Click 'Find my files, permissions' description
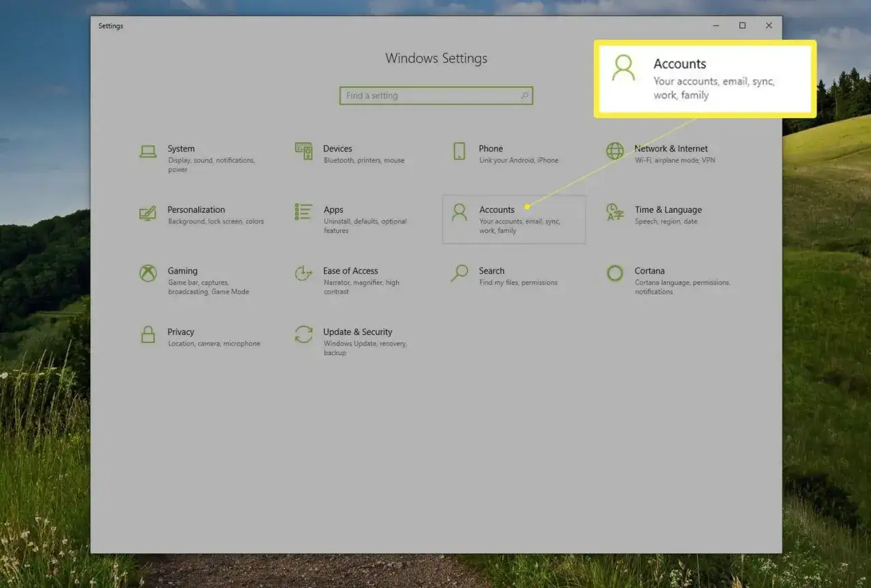Image resolution: width=871 pixels, height=588 pixels. pyautogui.click(x=518, y=283)
